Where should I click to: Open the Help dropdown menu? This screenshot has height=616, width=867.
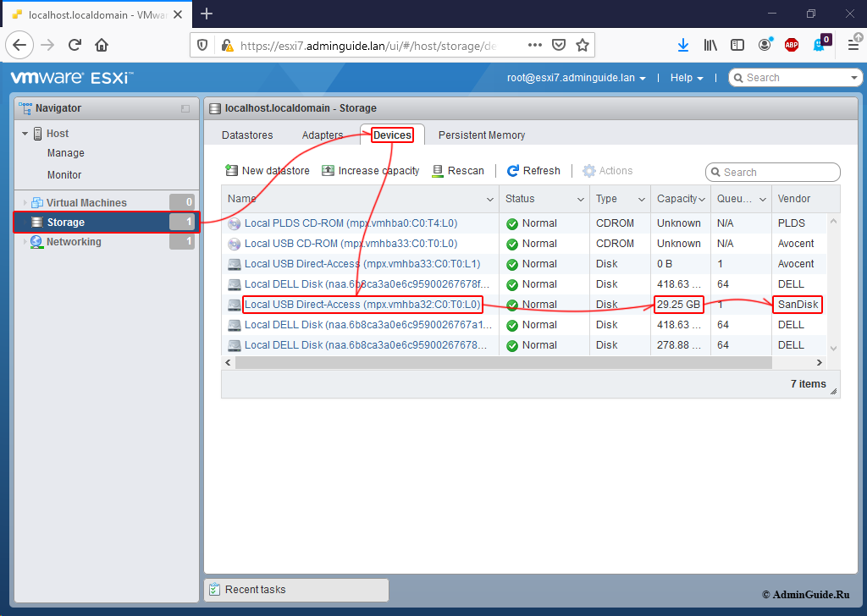click(x=687, y=78)
